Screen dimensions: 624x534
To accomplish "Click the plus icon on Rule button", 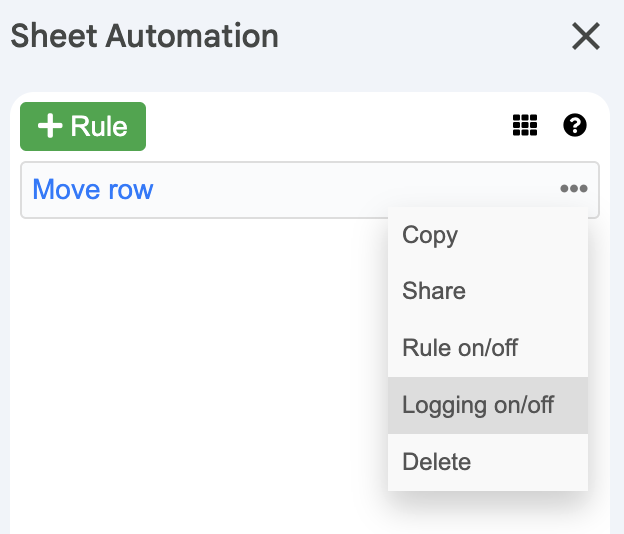I will click(49, 127).
